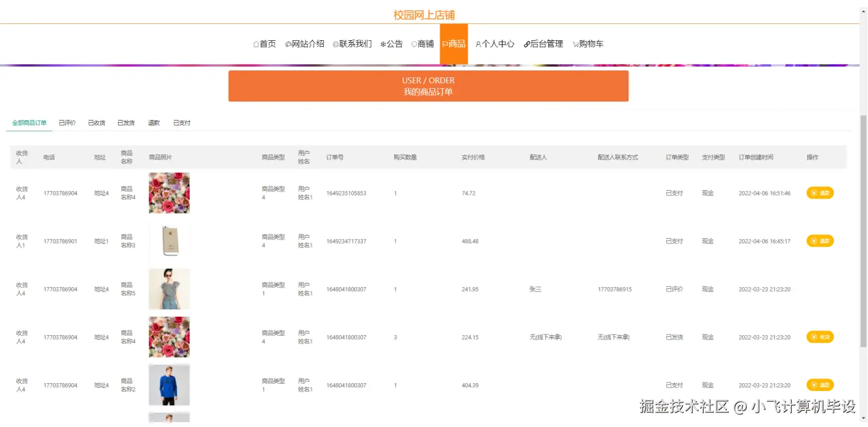Click 退款 button on the first order row
Image resolution: width=868 pixels, height=427 pixels.
pos(820,193)
